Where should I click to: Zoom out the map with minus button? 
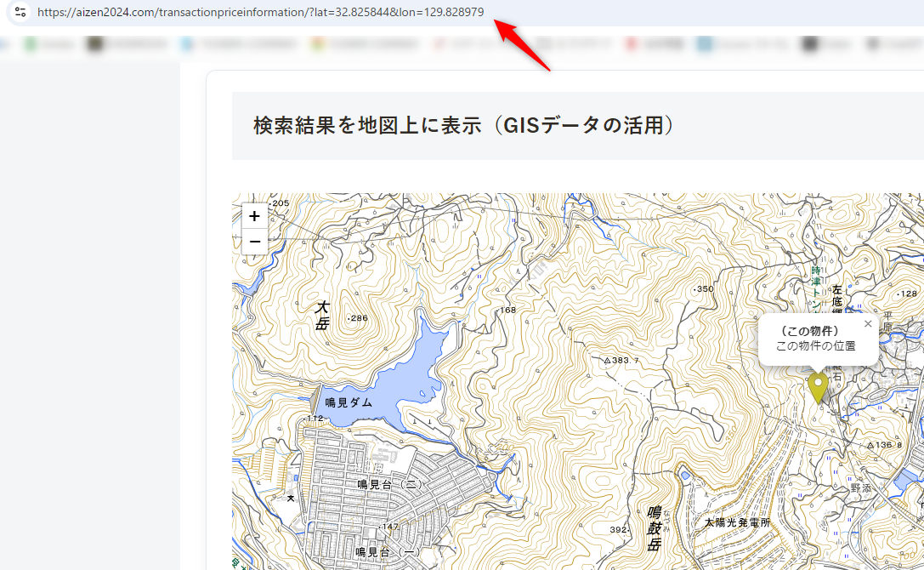click(x=254, y=242)
